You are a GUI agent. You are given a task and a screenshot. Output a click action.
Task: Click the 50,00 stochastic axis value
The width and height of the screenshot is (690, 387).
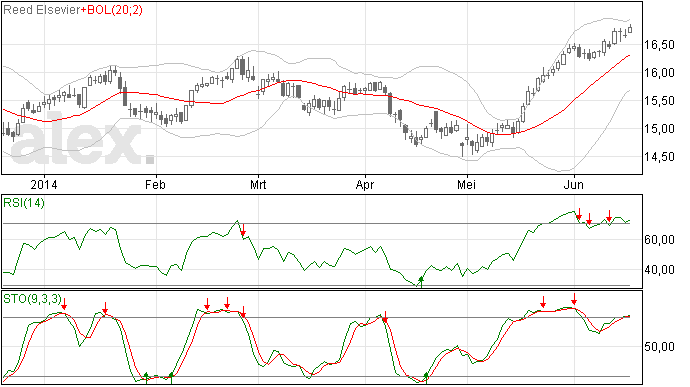pos(659,347)
